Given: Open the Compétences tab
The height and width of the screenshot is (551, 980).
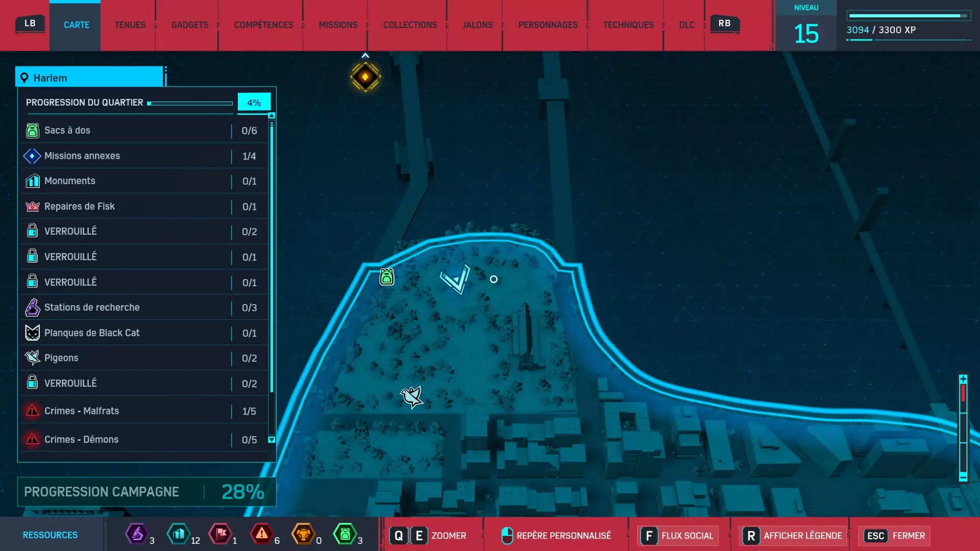Looking at the screenshot, I should point(263,25).
